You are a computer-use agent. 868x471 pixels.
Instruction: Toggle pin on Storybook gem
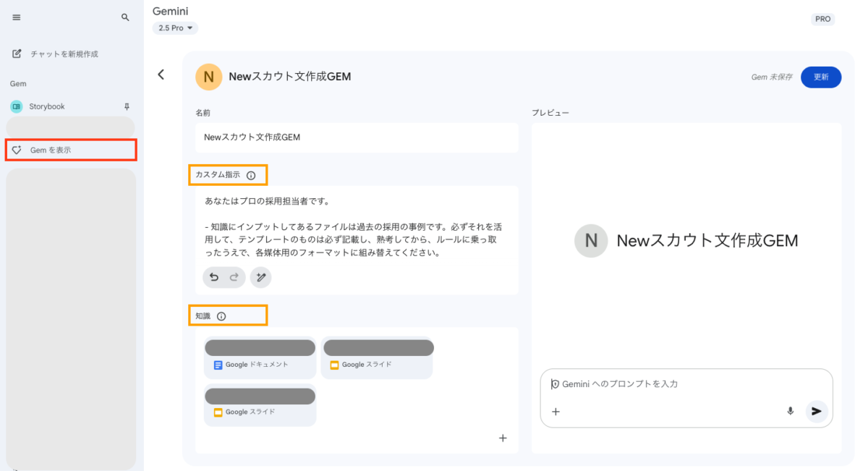(127, 106)
